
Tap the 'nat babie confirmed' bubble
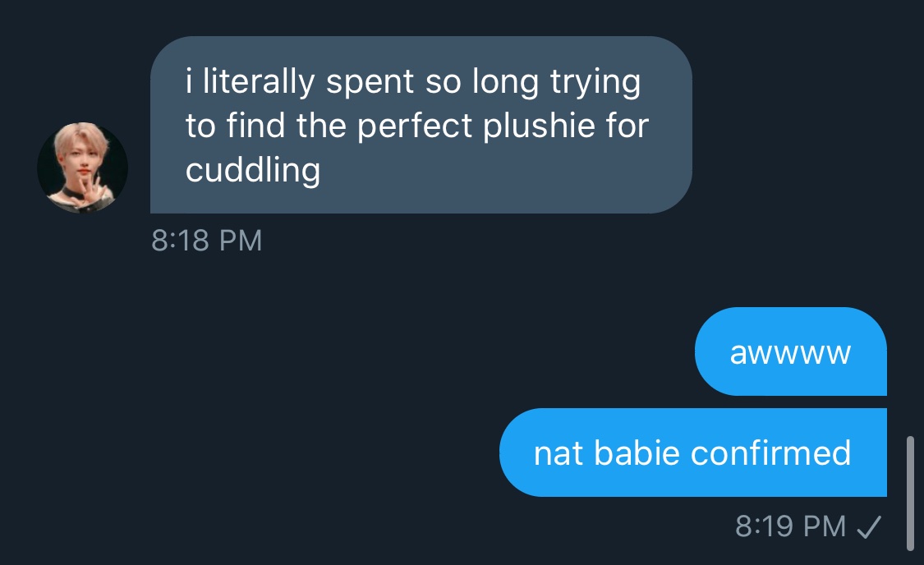click(x=693, y=452)
